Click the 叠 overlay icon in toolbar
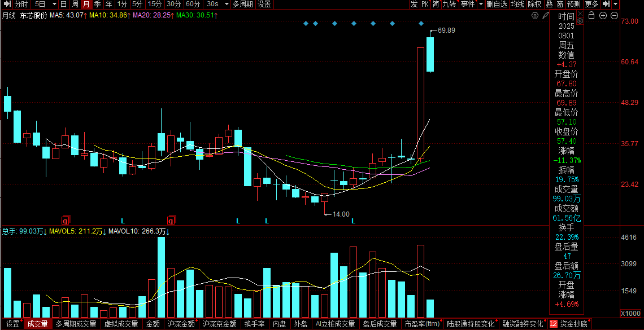The image size is (644, 330). (550, 5)
